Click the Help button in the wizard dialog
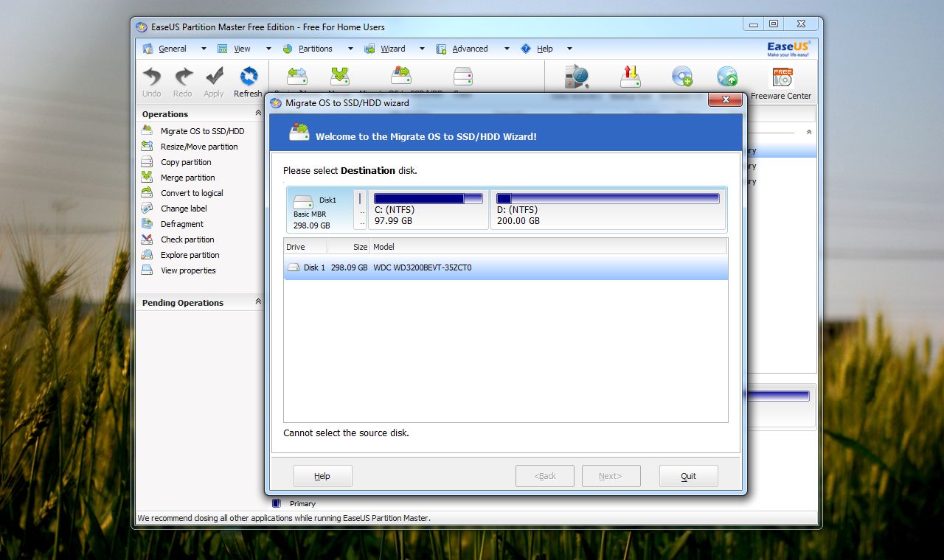 323,476
